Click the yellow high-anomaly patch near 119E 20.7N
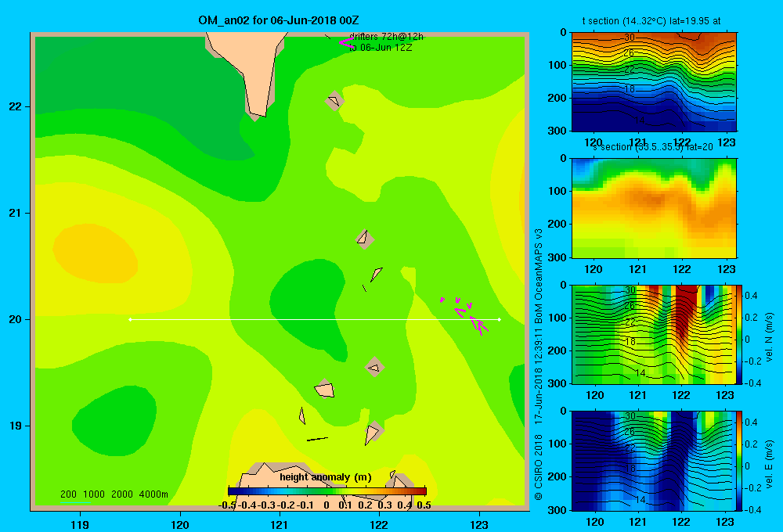This screenshot has width=783, height=532. [95, 253]
